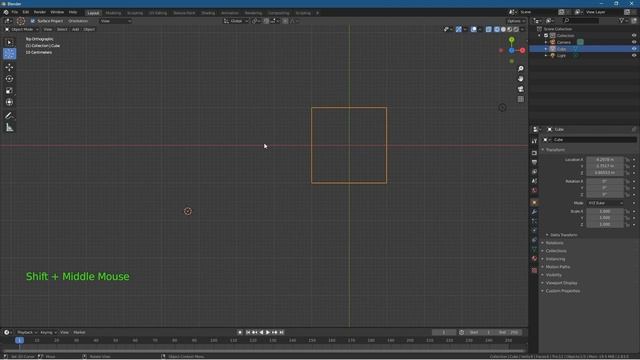640x360 pixels.
Task: Hide the Collection via its eye icon
Action: click(634, 36)
